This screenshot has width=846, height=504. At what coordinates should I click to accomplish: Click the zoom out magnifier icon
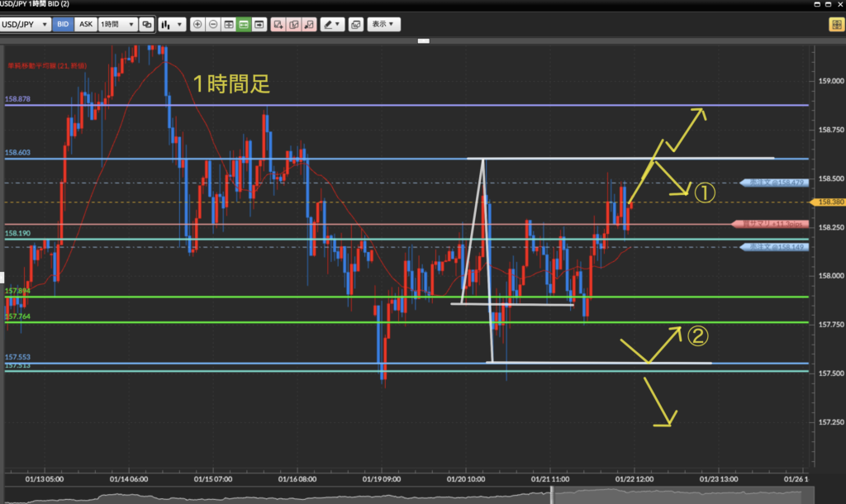213,25
